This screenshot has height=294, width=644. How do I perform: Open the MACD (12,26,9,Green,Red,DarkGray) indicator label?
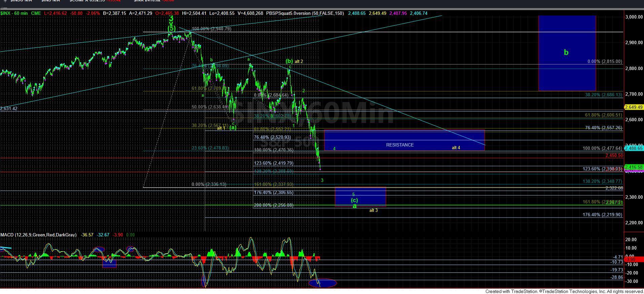pos(38,235)
